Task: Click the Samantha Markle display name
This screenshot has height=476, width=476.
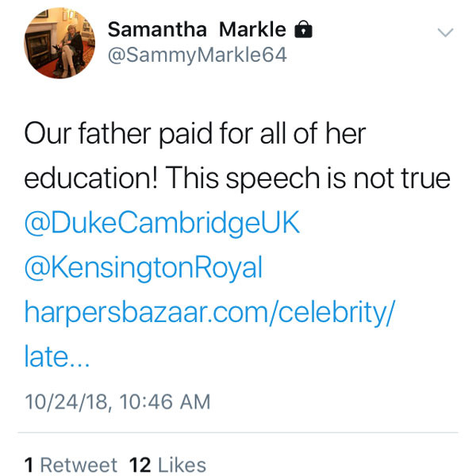Action: (x=197, y=30)
